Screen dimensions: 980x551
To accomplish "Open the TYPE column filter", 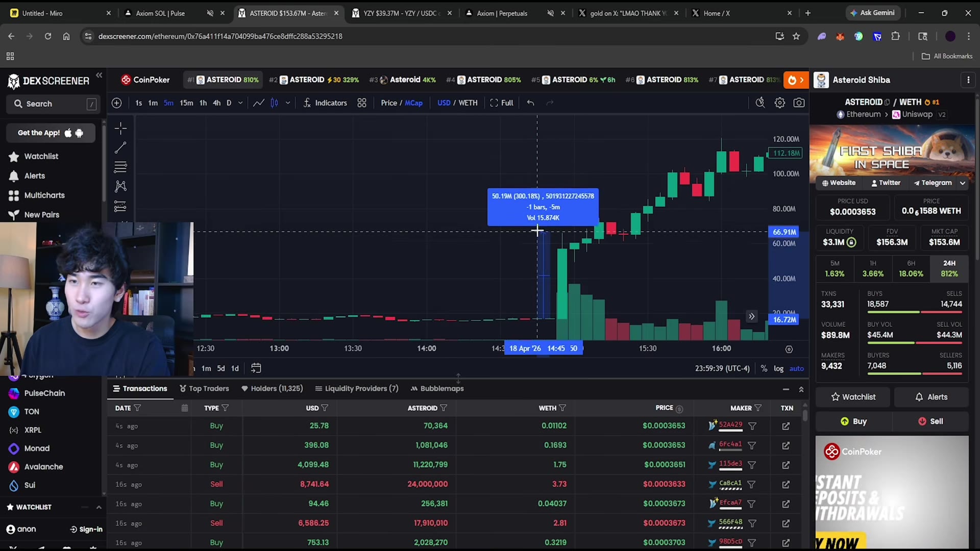I will tap(225, 408).
